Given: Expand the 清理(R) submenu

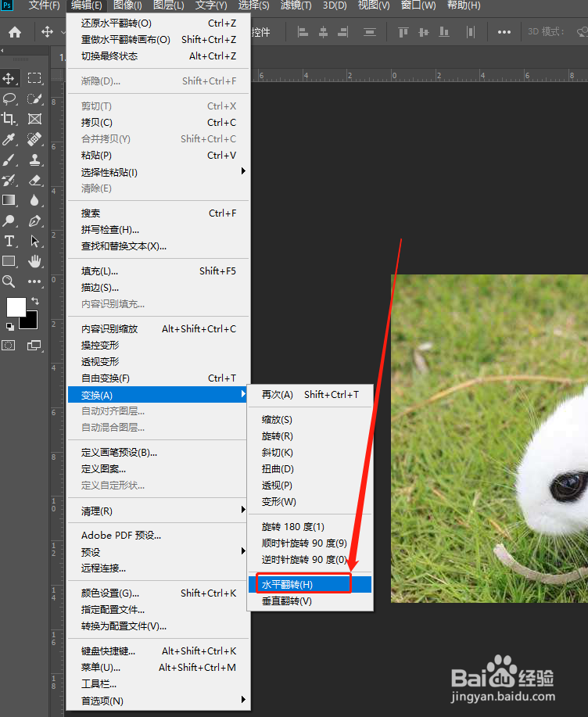Looking at the screenshot, I should tap(157, 511).
